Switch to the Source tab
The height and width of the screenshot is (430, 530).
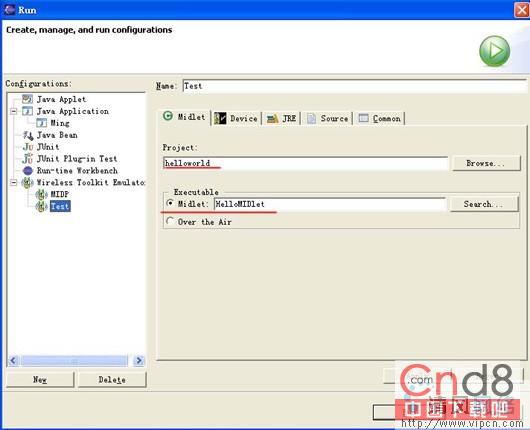pos(328,118)
